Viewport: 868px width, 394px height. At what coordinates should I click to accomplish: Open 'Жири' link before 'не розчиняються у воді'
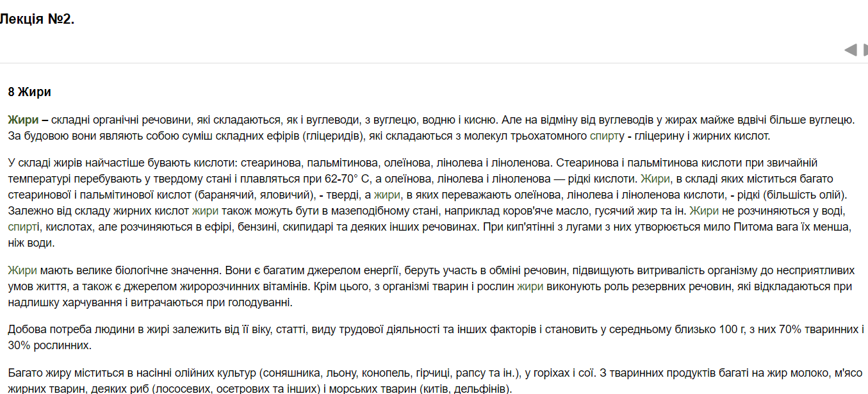[x=703, y=211]
